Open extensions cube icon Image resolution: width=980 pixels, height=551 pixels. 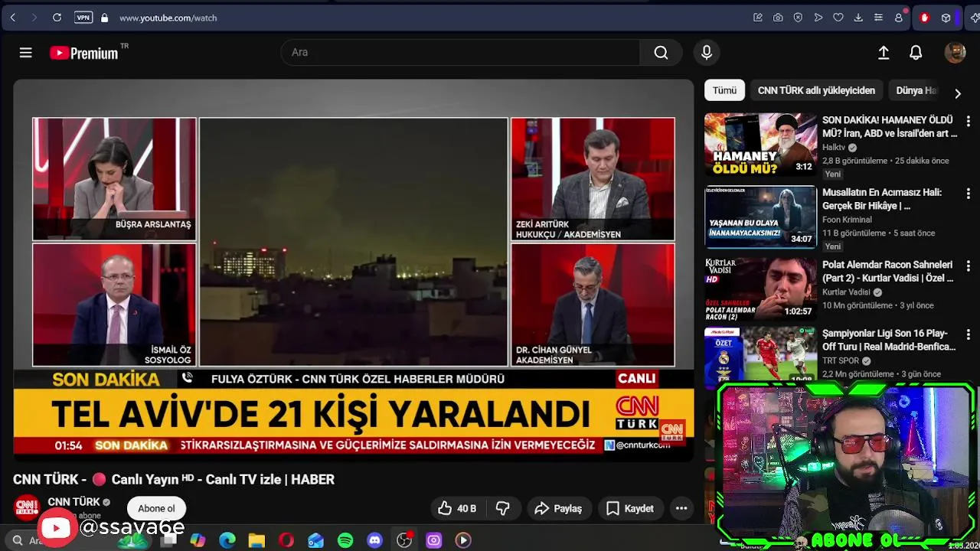point(946,18)
